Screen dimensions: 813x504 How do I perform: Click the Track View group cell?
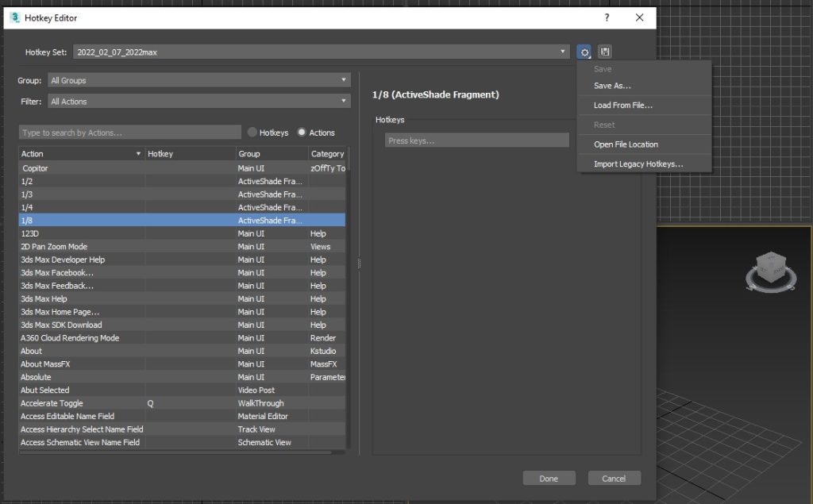click(272, 429)
